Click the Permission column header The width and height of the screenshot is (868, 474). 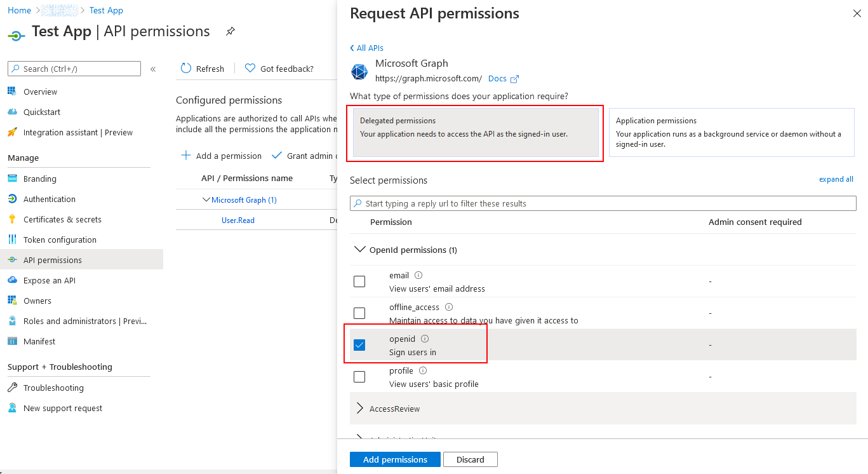point(391,222)
